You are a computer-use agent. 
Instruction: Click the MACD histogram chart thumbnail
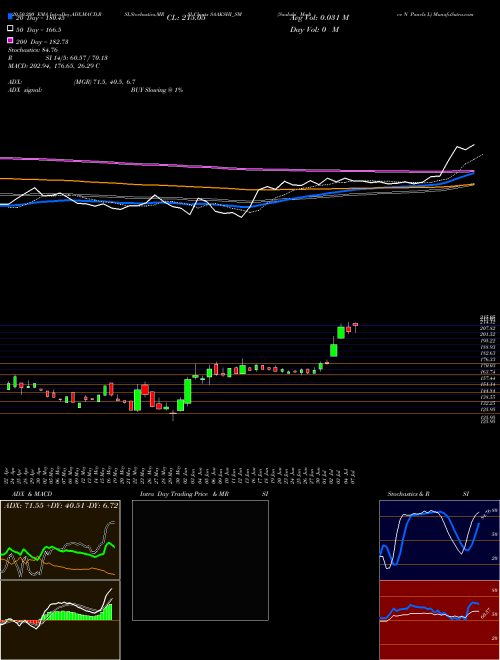(60, 620)
